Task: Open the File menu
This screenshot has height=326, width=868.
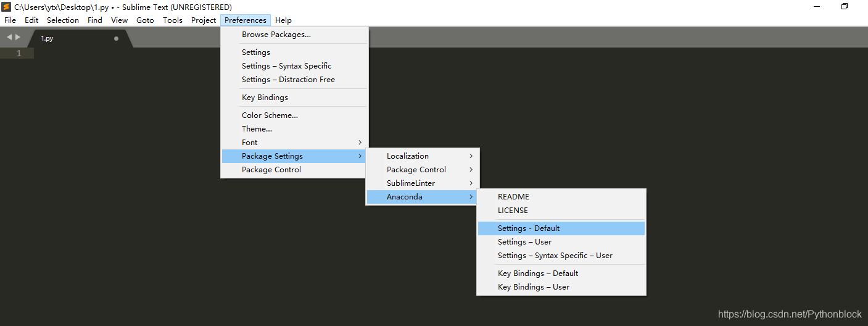Action: (x=10, y=20)
